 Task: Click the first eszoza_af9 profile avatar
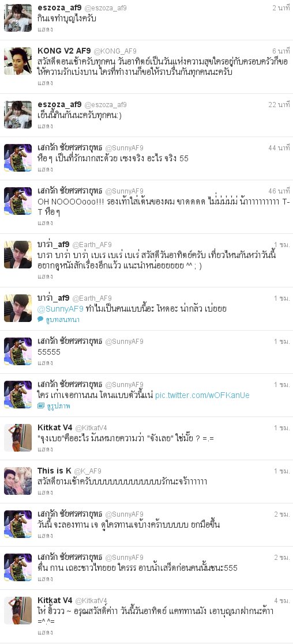click(18, 18)
